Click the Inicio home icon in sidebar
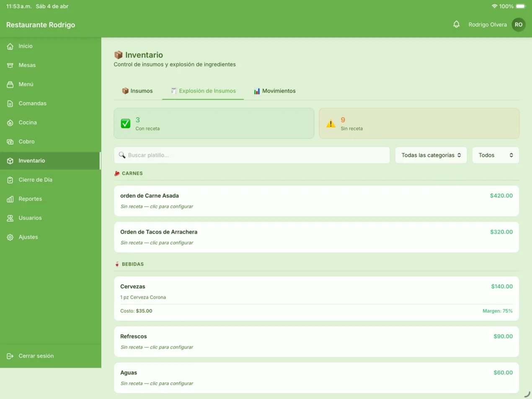Image resolution: width=532 pixels, height=399 pixels. (10, 46)
